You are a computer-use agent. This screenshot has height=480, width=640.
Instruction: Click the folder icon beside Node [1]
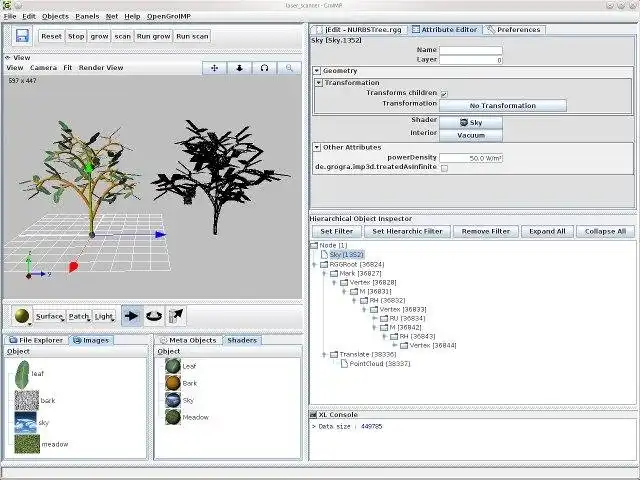pyautogui.click(x=314, y=245)
